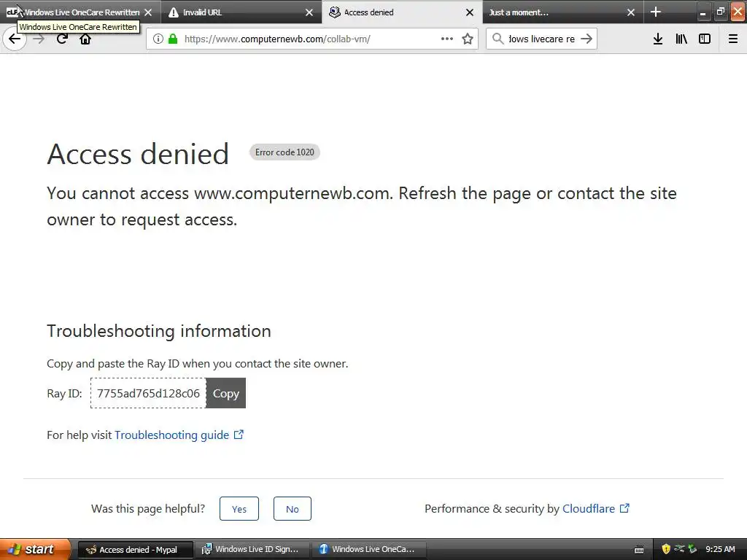747x560 pixels.
Task: Close the Windows Live OneCare Rewritten tab
Action: tap(148, 12)
